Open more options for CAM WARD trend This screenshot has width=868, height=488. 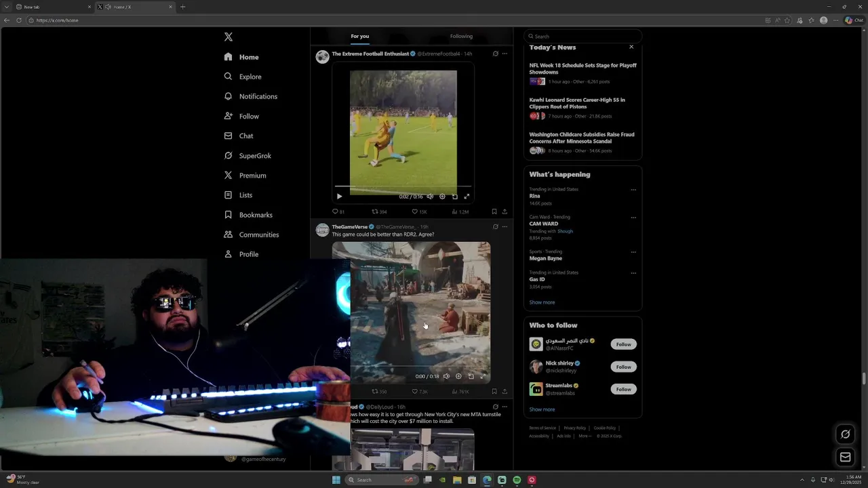point(633,218)
